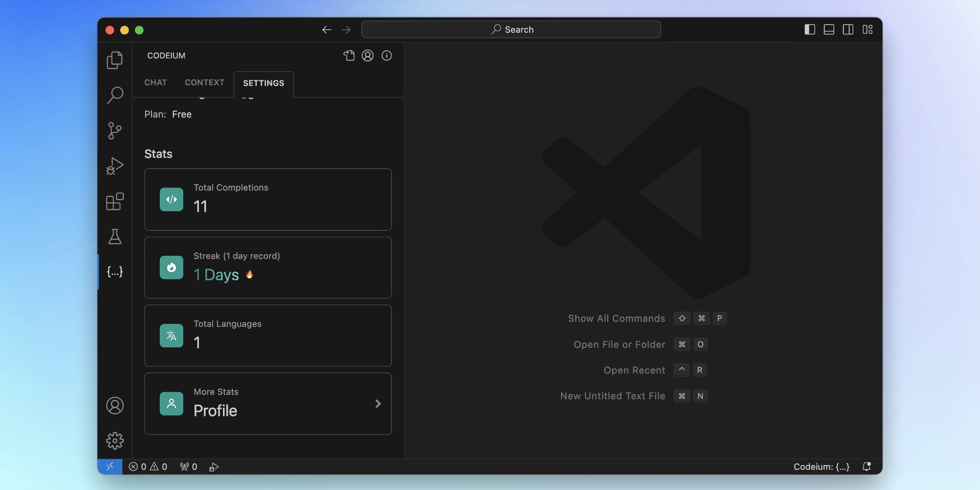Click the Streak 1 Days card
The image size is (980, 490).
(x=268, y=268)
